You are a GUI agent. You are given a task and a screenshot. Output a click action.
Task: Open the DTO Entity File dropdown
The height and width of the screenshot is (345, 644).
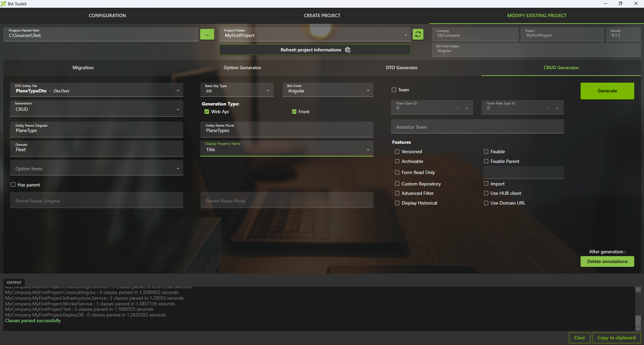[x=97, y=90]
